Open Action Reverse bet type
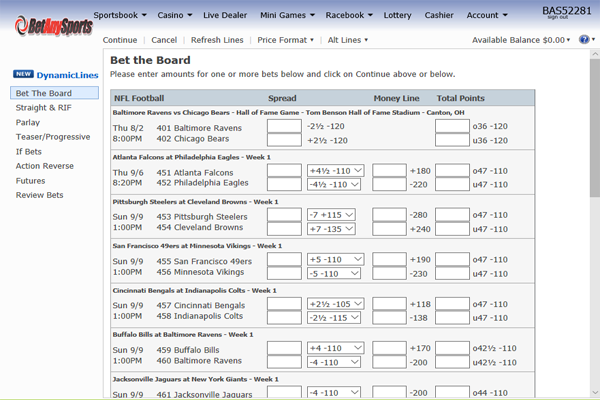 (x=44, y=166)
